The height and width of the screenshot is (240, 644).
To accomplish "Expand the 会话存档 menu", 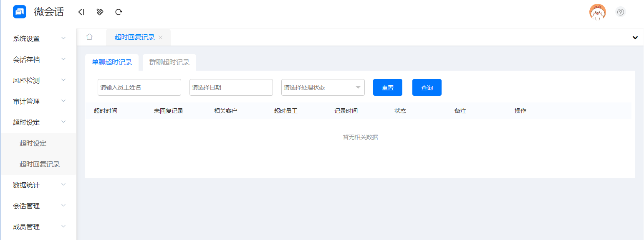I will pyautogui.click(x=38, y=59).
